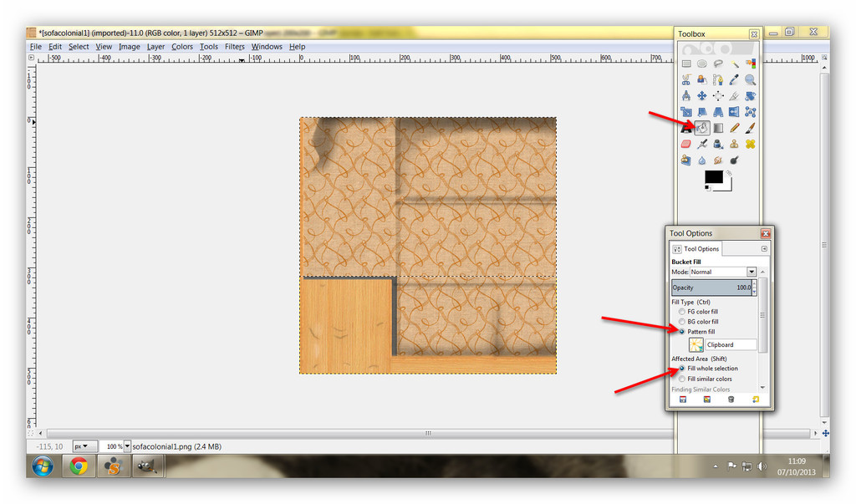
Task: Select the Bucket Fill tool
Action: click(x=702, y=129)
